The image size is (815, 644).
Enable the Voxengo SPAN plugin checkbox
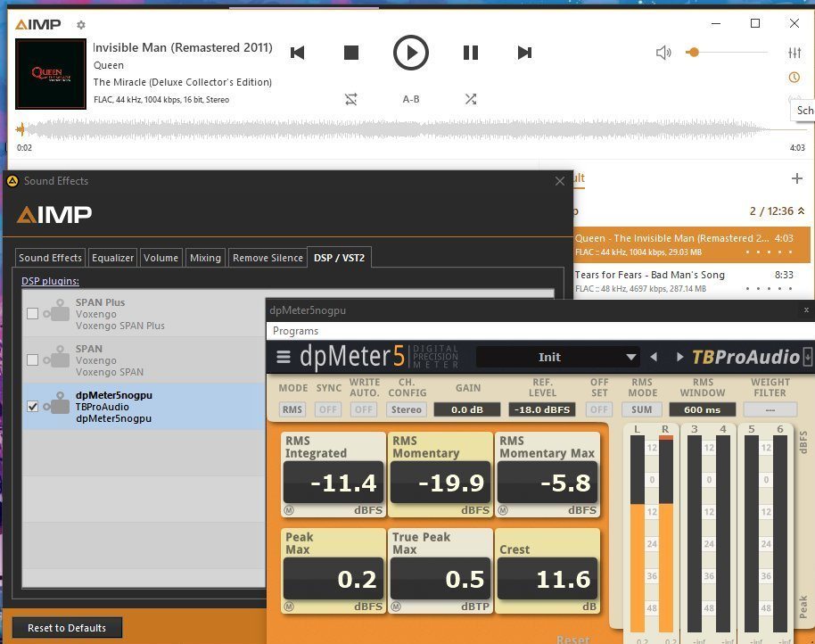(x=33, y=359)
